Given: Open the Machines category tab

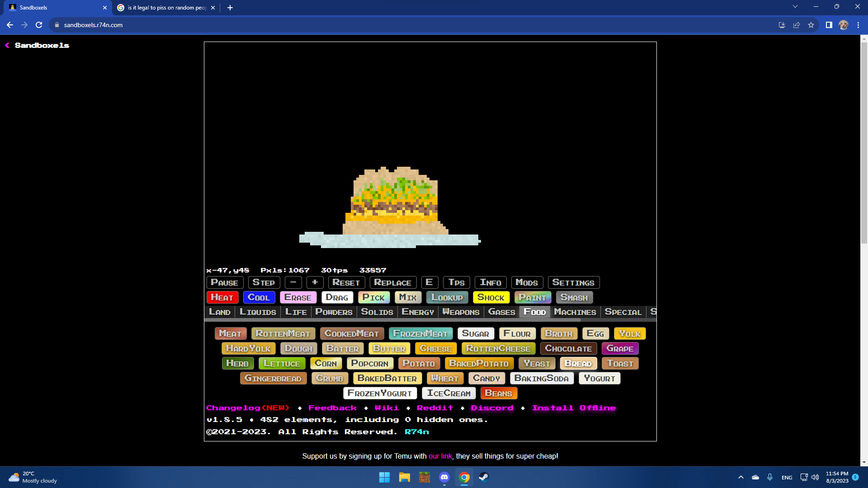Looking at the screenshot, I should click(x=575, y=312).
